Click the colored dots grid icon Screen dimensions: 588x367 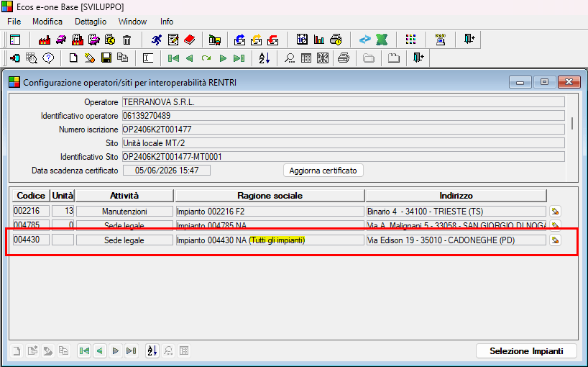(410, 40)
